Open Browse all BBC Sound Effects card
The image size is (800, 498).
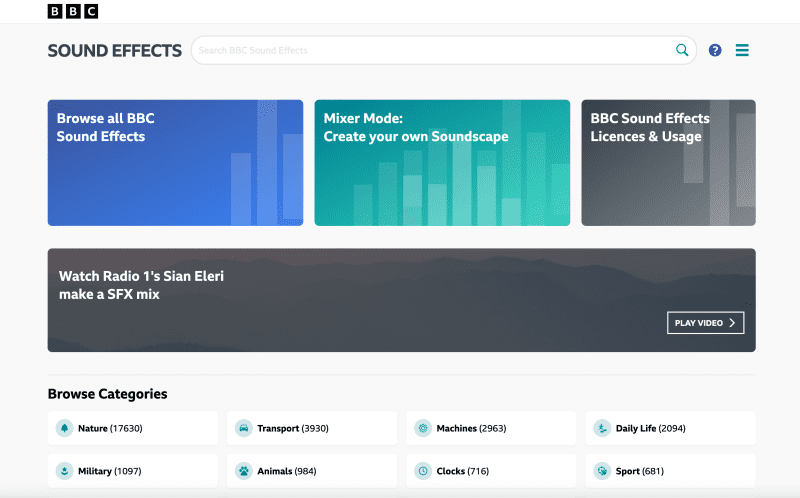click(176, 163)
